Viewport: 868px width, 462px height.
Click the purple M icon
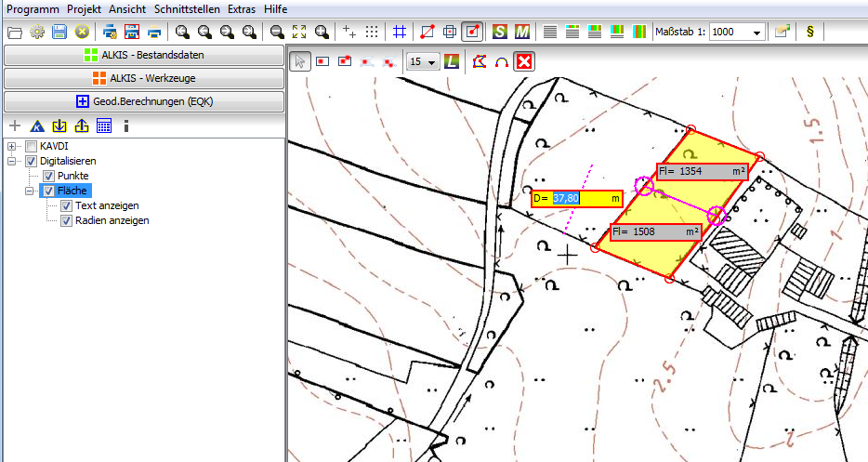522,33
